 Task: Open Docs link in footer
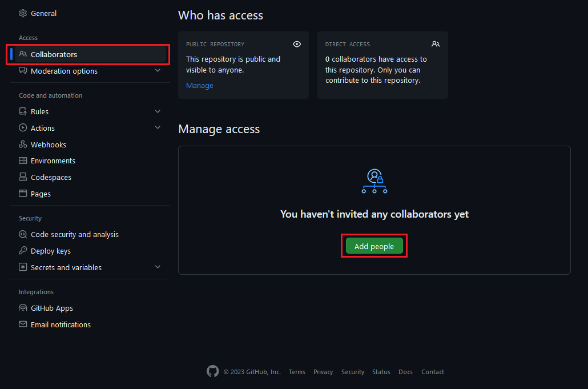click(405, 372)
